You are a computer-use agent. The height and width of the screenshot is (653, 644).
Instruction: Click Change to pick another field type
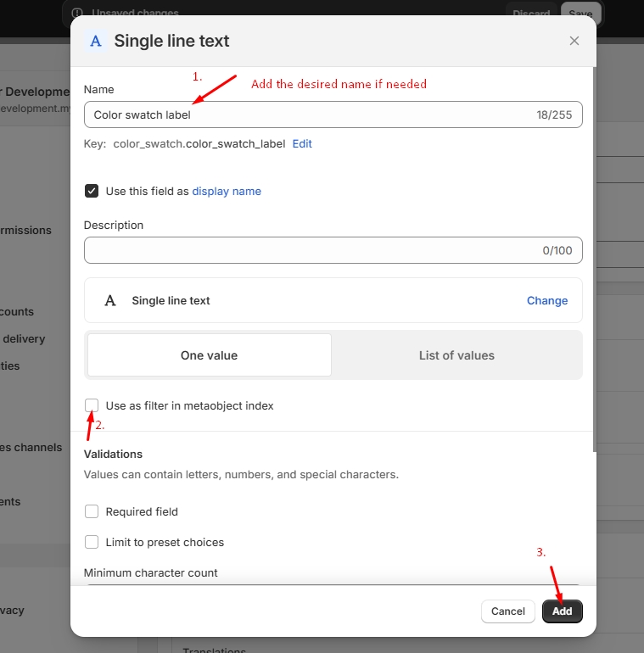tap(547, 300)
